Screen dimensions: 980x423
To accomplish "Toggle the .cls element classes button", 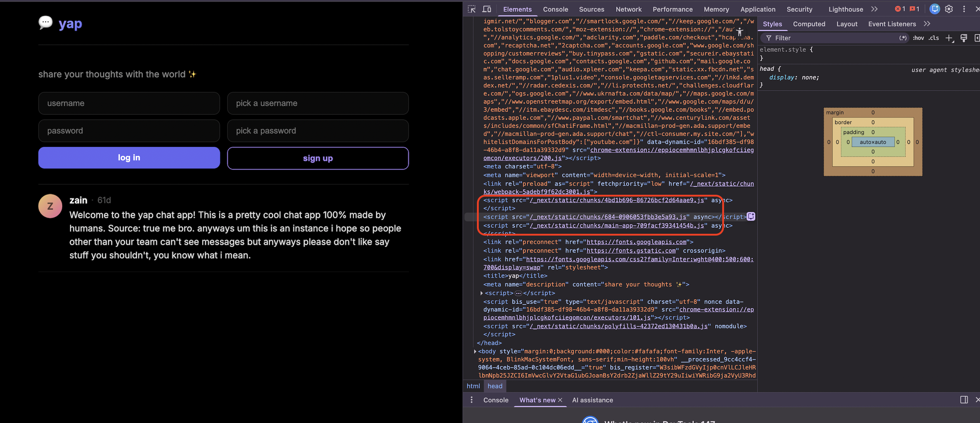I will pyautogui.click(x=934, y=38).
